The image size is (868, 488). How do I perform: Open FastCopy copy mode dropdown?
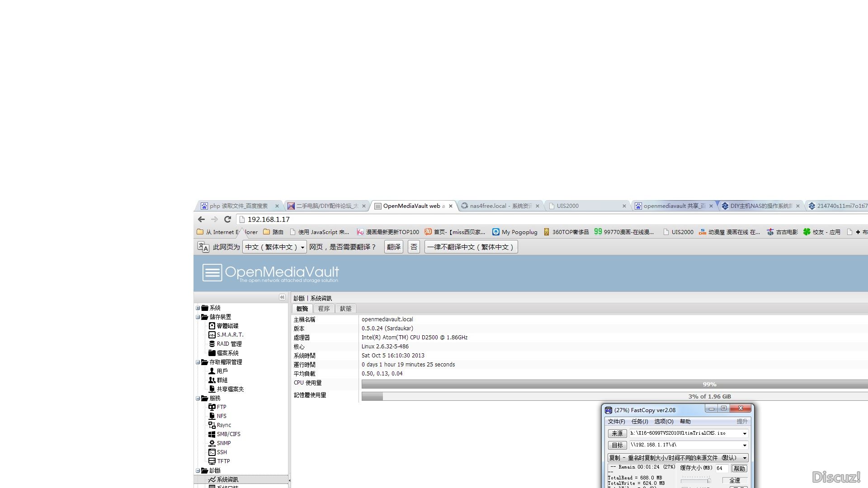pos(678,458)
